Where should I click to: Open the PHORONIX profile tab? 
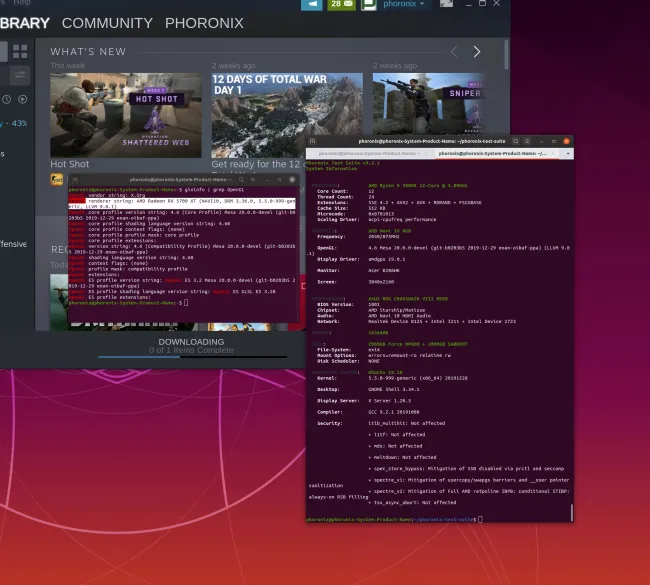pos(203,22)
